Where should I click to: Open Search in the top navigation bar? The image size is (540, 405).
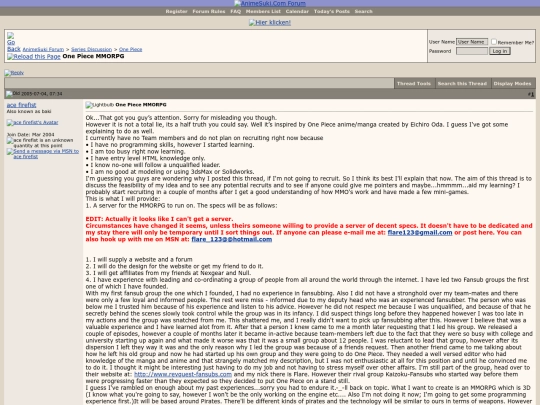[363, 11]
